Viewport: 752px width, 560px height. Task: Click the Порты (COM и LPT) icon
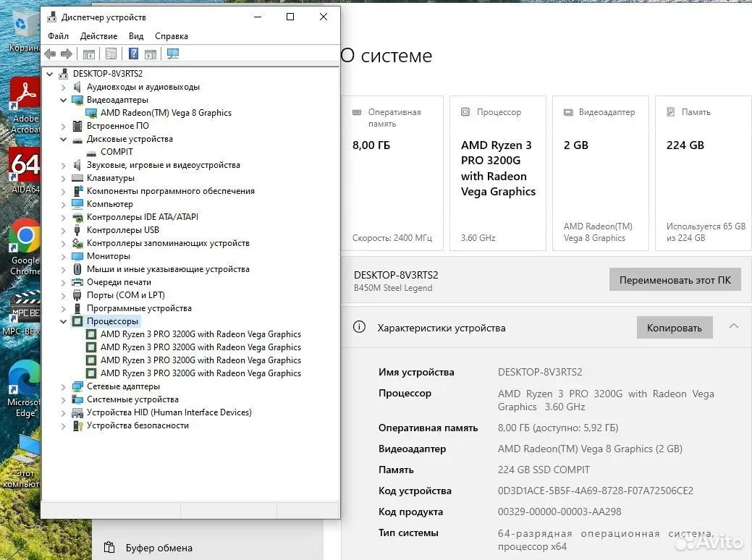point(77,295)
